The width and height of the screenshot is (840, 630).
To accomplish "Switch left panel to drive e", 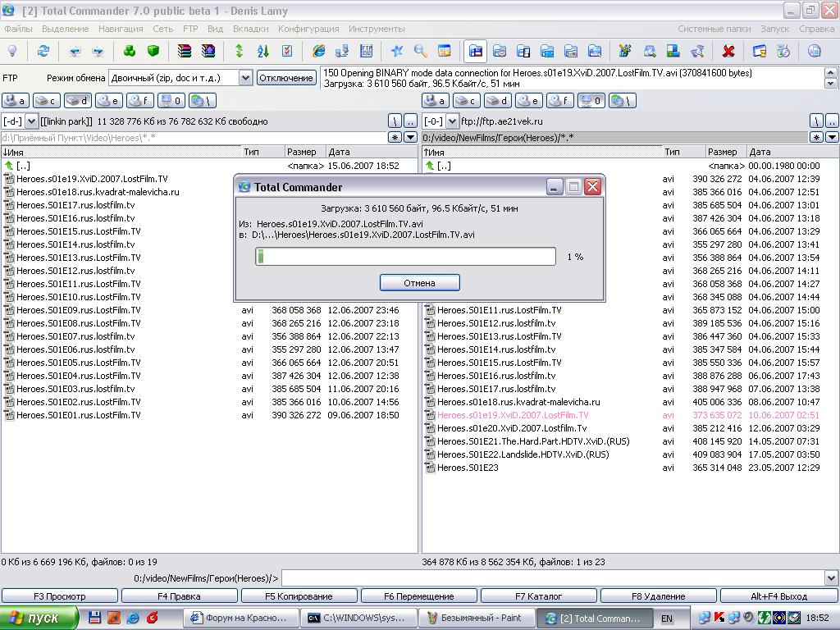I will coord(109,100).
